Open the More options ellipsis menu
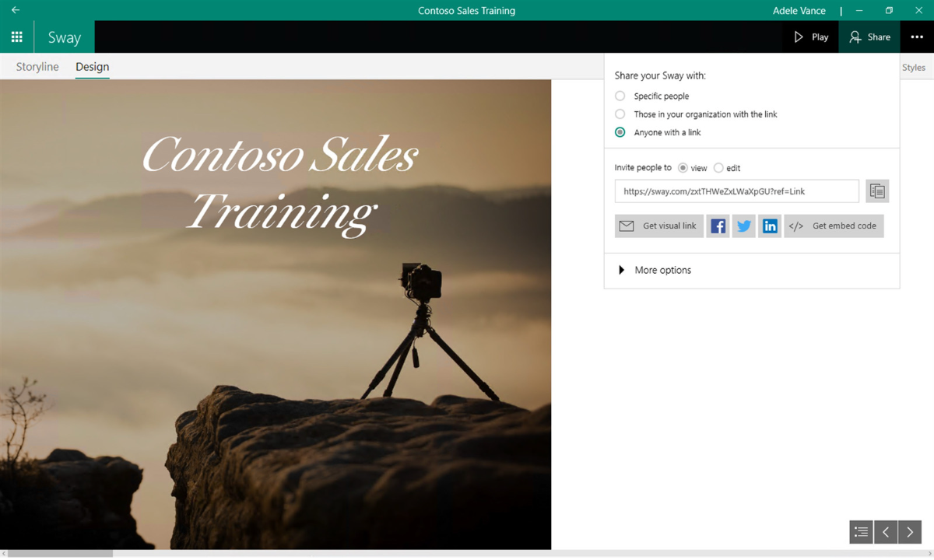934x560 pixels. point(917,37)
